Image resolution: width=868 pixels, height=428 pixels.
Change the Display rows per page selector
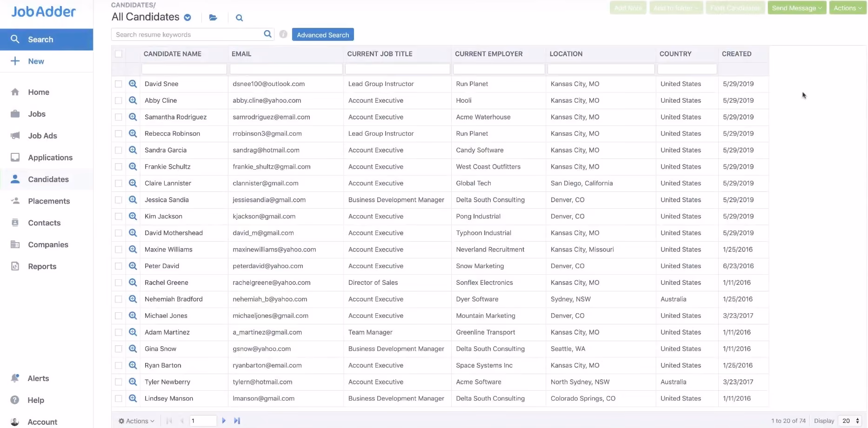point(850,421)
